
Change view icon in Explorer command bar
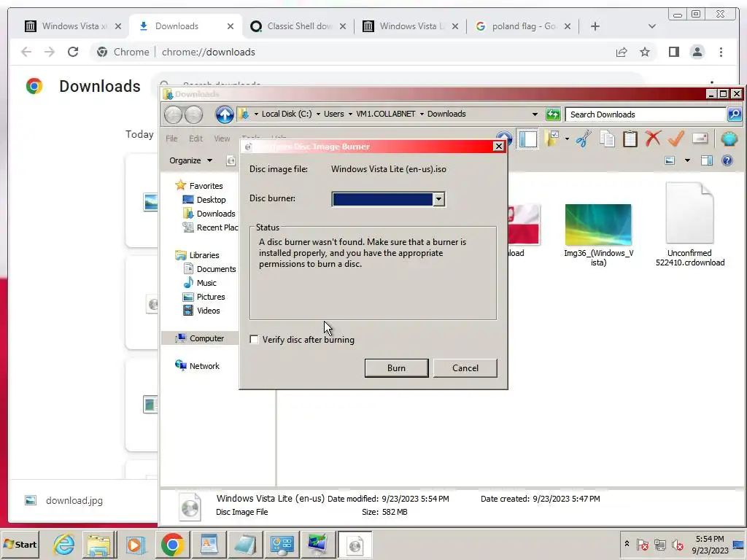(670, 160)
